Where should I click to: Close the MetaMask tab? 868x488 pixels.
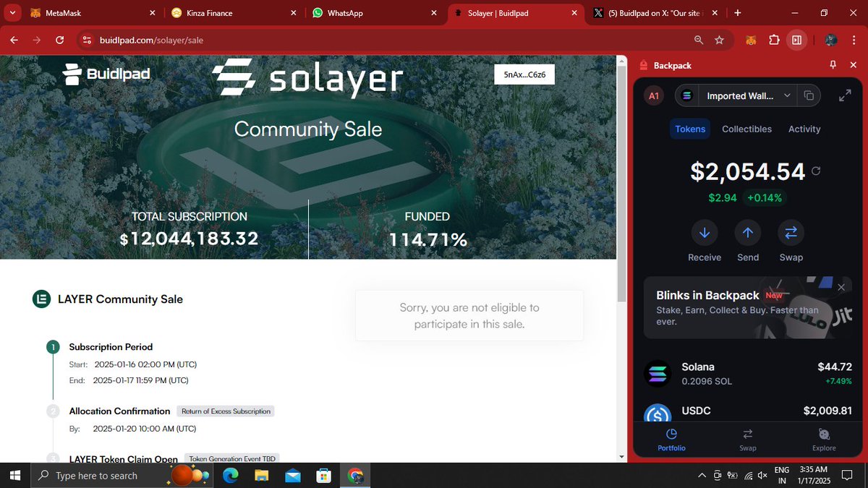(x=152, y=13)
